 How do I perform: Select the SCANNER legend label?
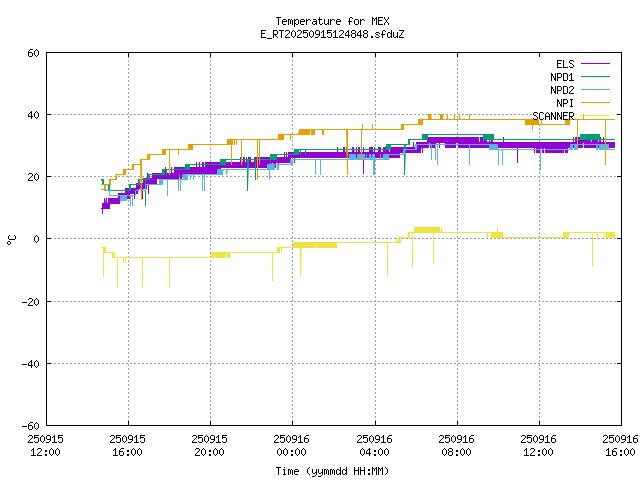pyautogui.click(x=553, y=116)
